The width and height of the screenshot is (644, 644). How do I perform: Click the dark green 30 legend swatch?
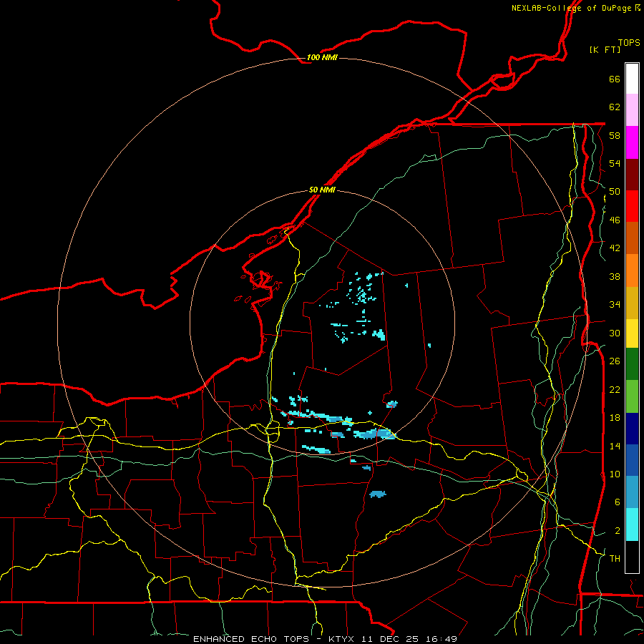click(632, 364)
